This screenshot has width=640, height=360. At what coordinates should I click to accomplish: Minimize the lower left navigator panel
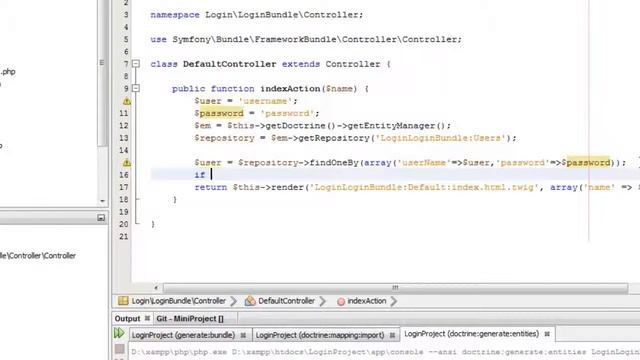[101, 218]
